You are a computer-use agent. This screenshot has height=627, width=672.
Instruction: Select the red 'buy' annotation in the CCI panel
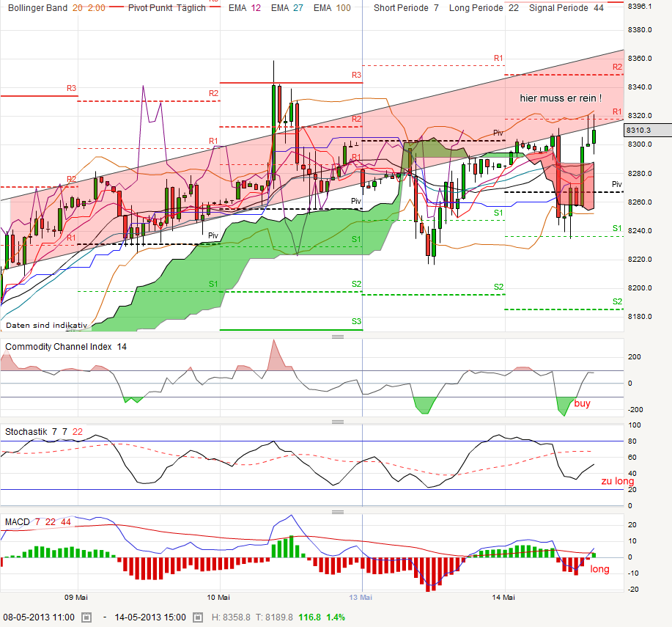click(x=582, y=403)
